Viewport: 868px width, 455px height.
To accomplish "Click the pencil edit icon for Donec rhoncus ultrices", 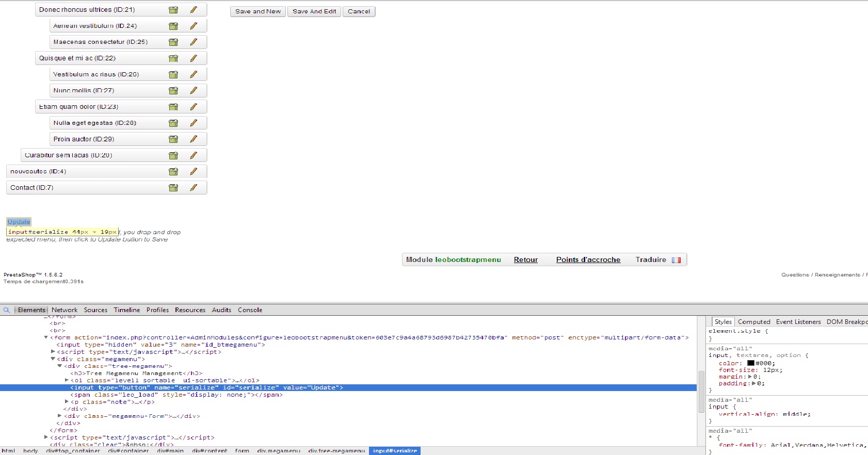I will (x=194, y=10).
